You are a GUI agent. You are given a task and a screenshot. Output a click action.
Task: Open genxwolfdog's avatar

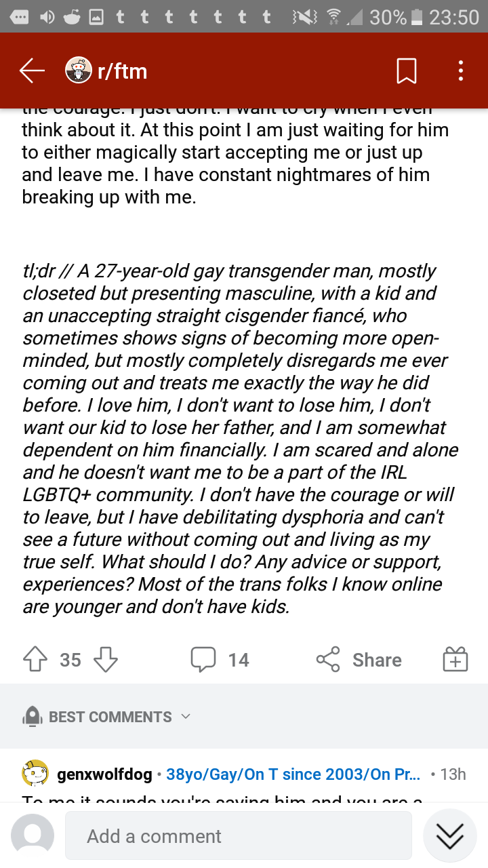[35, 773]
